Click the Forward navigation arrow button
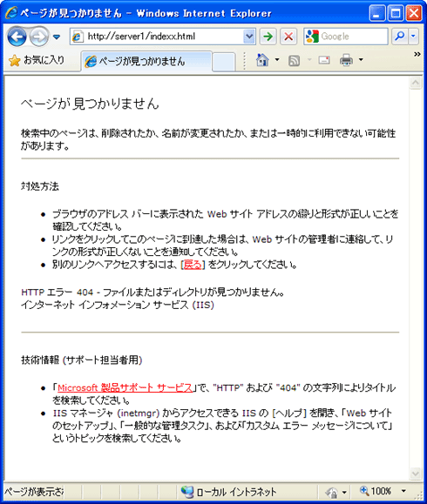Image resolution: width=427 pixels, height=504 pixels. point(39,37)
